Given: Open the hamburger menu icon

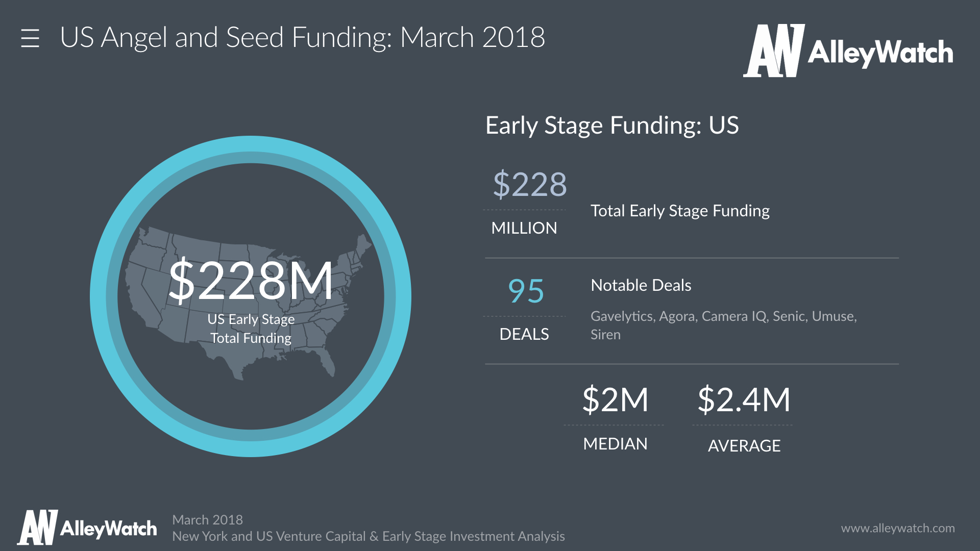Looking at the screenshot, I should click(30, 38).
